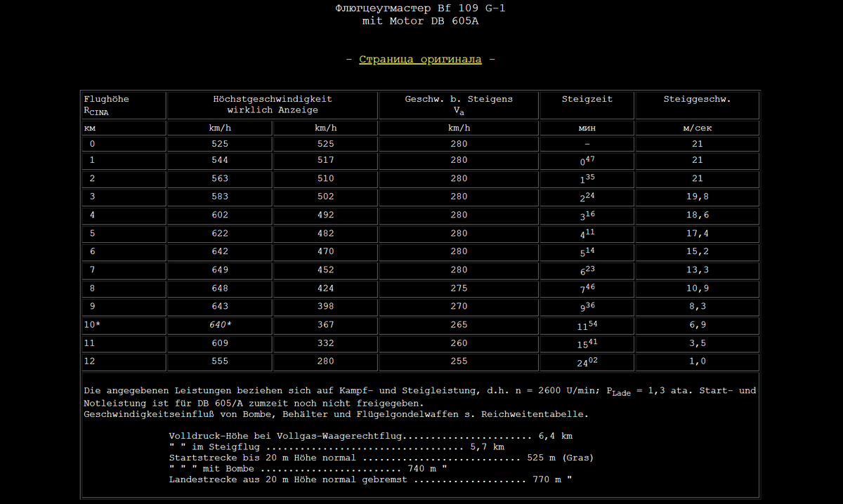This screenshot has height=504, width=843.
Task: Select the subtitle mit Motor DB 605A
Action: (x=420, y=21)
